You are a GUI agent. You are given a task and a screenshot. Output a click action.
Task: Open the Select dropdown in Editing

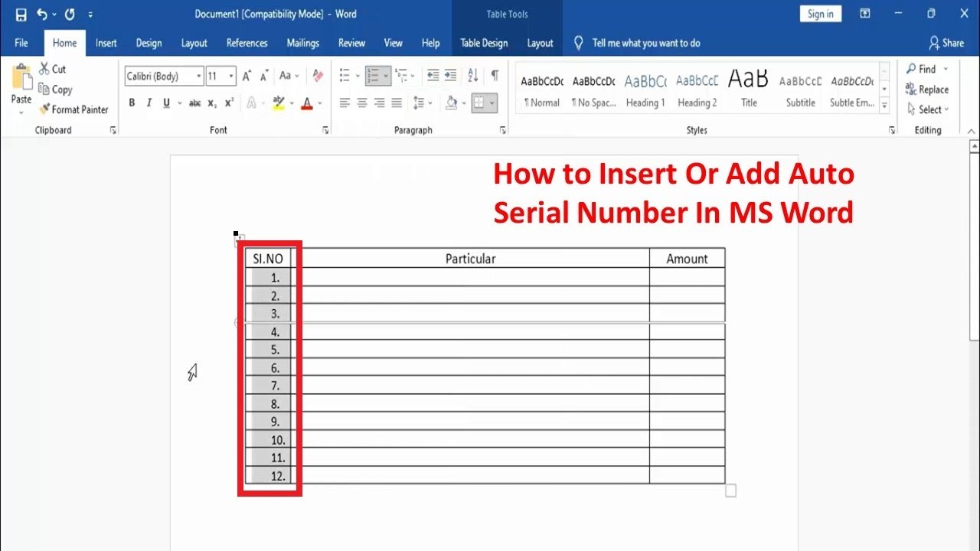[x=927, y=109]
